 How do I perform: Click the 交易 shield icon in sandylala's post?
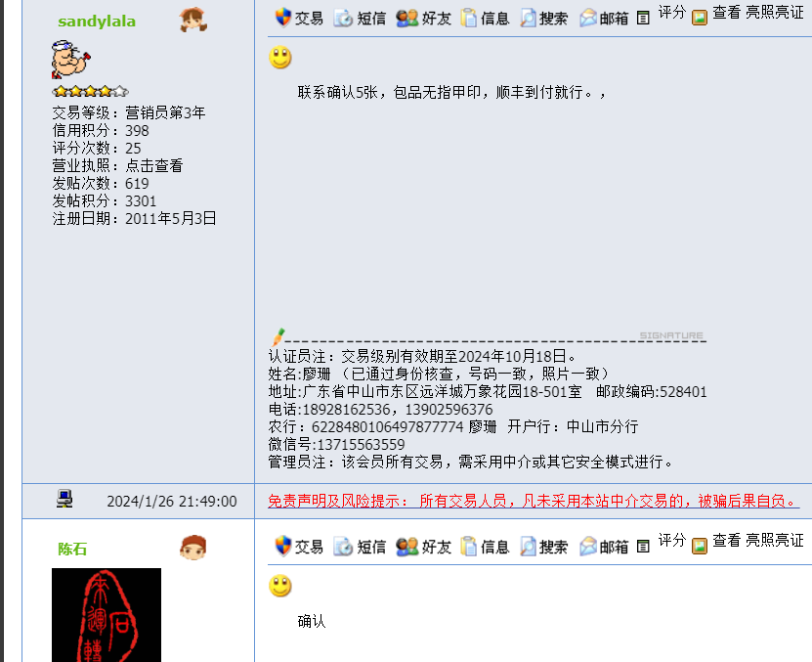tap(282, 18)
